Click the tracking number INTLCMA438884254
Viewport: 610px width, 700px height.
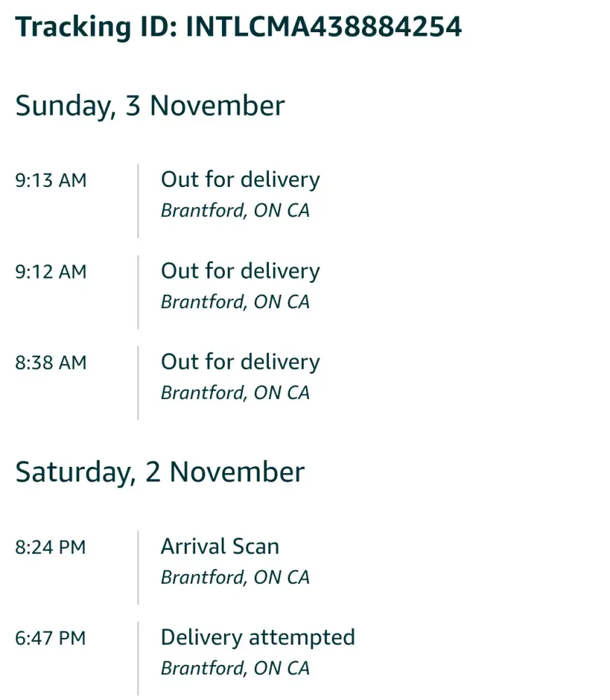point(324,27)
